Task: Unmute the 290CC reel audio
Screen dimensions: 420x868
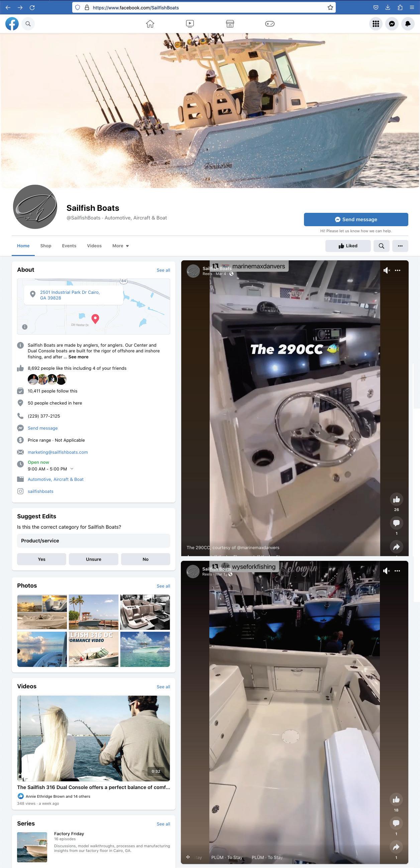Action: [x=387, y=271]
